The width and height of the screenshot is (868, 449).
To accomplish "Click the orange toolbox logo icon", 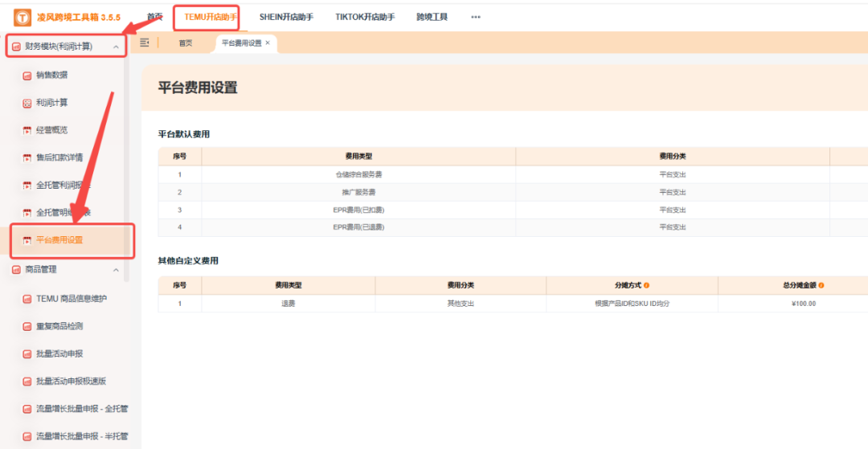I will (x=23, y=17).
